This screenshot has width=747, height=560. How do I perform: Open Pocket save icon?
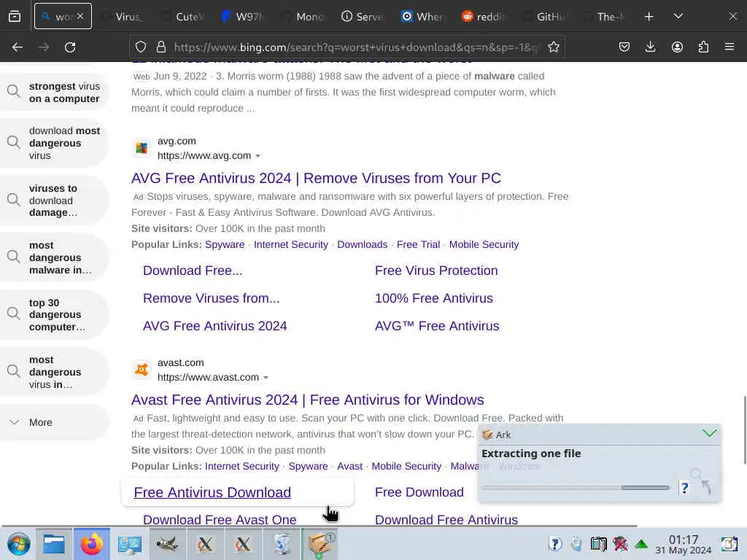point(624,47)
